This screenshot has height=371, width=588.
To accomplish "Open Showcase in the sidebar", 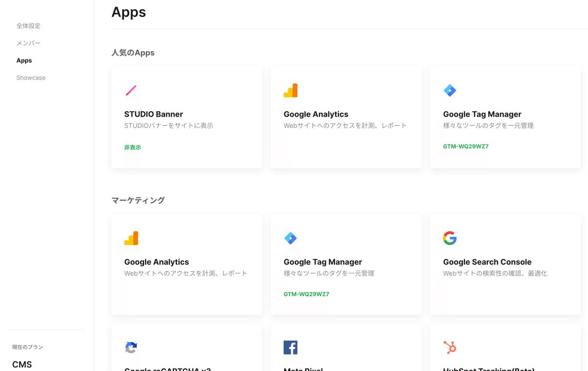I will coord(31,78).
